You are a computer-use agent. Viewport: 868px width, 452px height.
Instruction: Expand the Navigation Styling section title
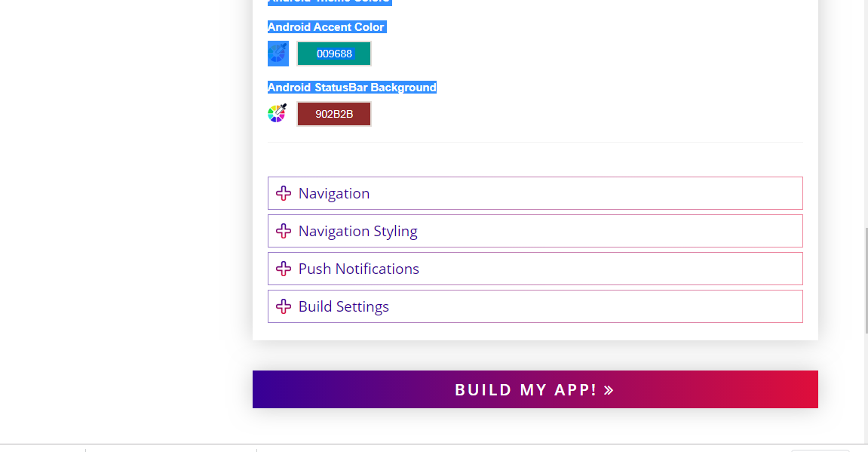(358, 231)
